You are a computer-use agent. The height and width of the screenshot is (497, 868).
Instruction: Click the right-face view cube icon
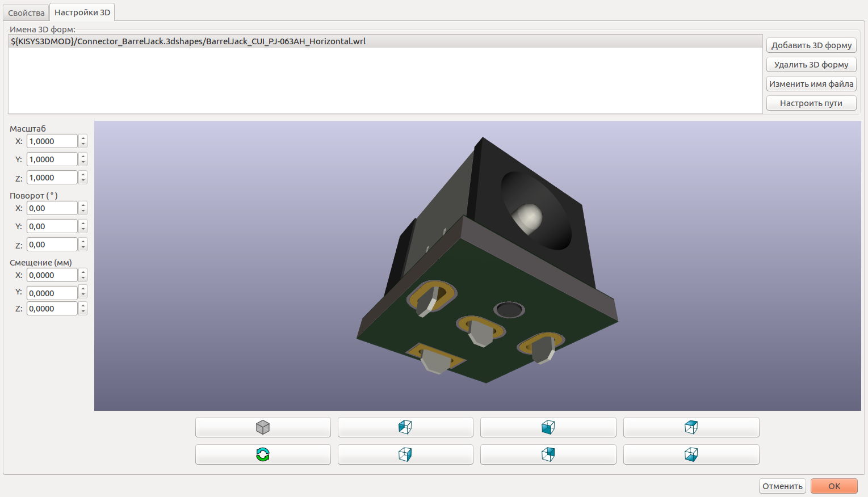click(x=405, y=454)
